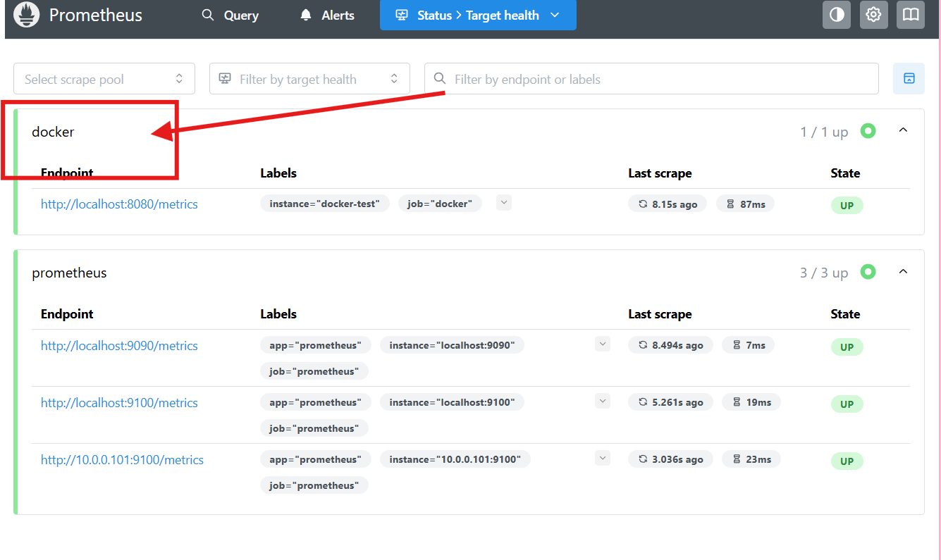
Task: Click the 3 / 3 up count text
Action: tap(824, 273)
